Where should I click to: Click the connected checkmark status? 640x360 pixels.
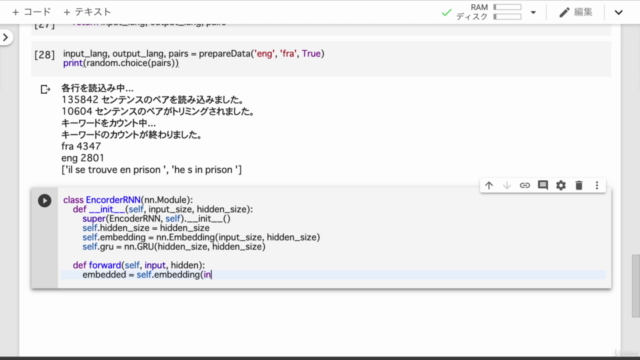click(x=447, y=13)
